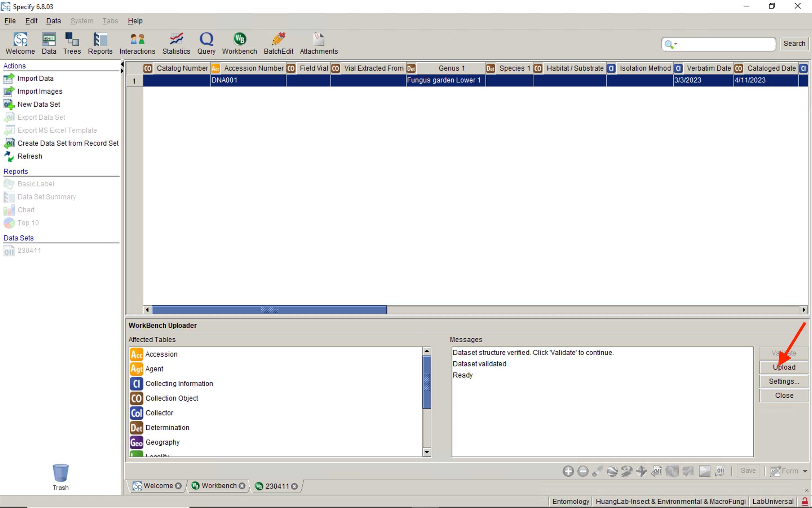Screen dimensions: 812x508
Task: Click the Accession table icon
Action: pyautogui.click(x=136, y=354)
